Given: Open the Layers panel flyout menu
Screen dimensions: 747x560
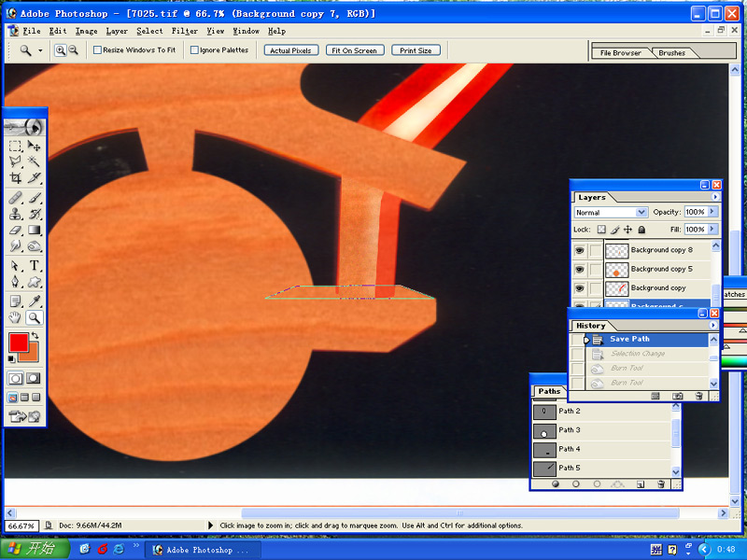Looking at the screenshot, I should click(x=714, y=197).
